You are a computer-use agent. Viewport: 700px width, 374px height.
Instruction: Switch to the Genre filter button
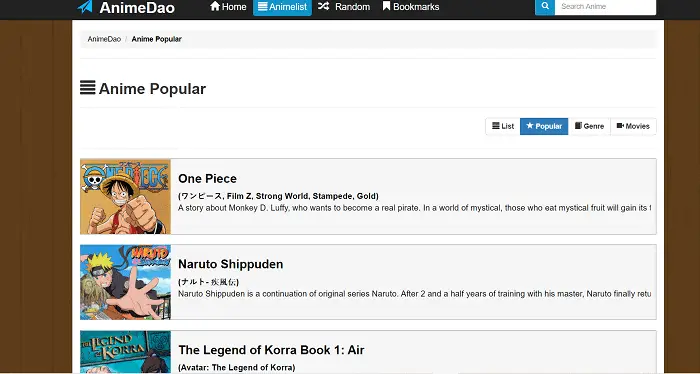tap(589, 126)
